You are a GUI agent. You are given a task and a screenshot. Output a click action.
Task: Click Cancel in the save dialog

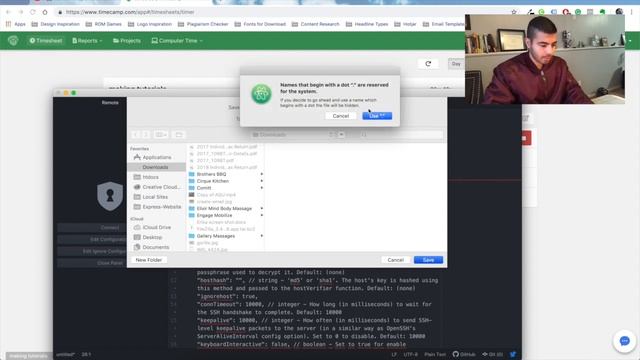coord(396,260)
